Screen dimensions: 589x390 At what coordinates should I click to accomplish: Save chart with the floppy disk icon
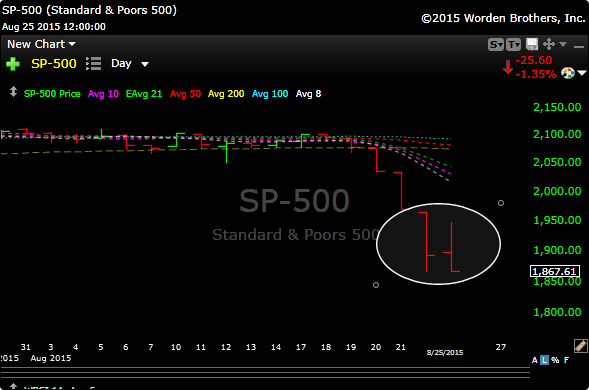(x=532, y=44)
